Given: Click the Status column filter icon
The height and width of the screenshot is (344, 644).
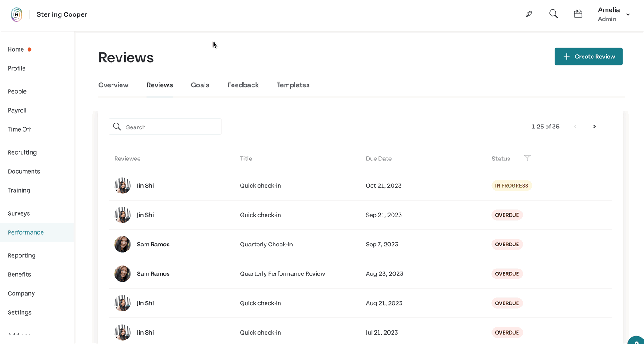Looking at the screenshot, I should [527, 158].
